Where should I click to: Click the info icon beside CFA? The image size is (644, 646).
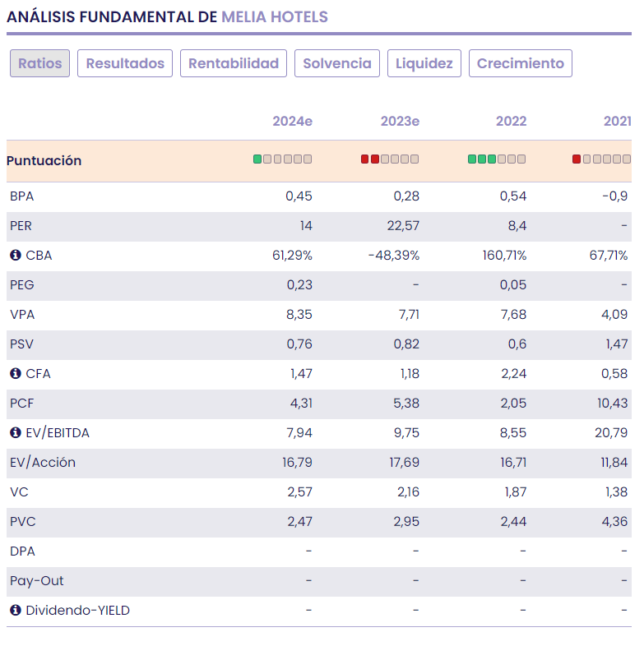coord(15,374)
